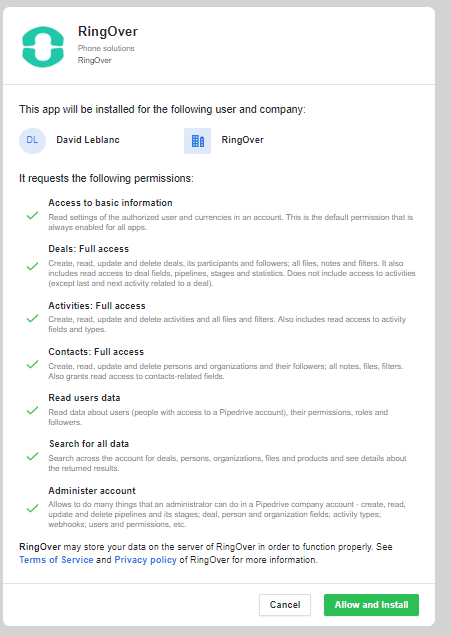Click checkmark beside Deals: Full access

32,266
